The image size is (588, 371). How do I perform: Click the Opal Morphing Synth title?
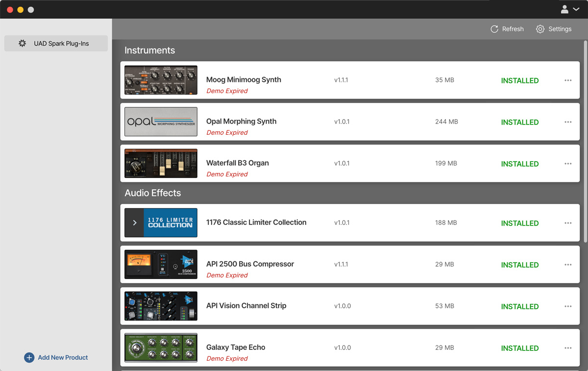click(241, 121)
